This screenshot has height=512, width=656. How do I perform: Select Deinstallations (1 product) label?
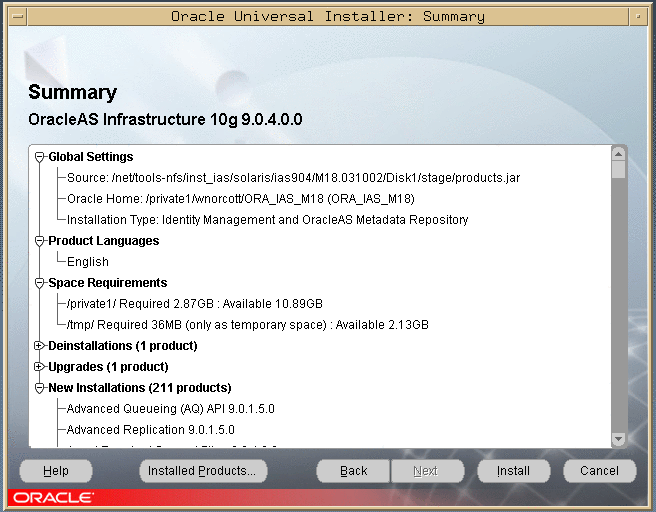(123, 346)
